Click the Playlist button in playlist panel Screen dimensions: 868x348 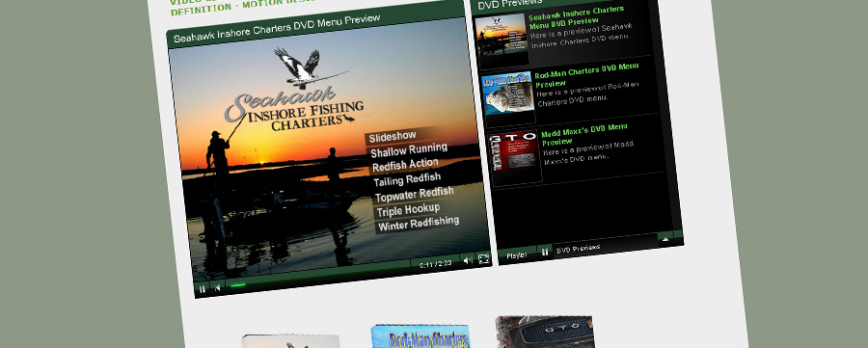517,255
